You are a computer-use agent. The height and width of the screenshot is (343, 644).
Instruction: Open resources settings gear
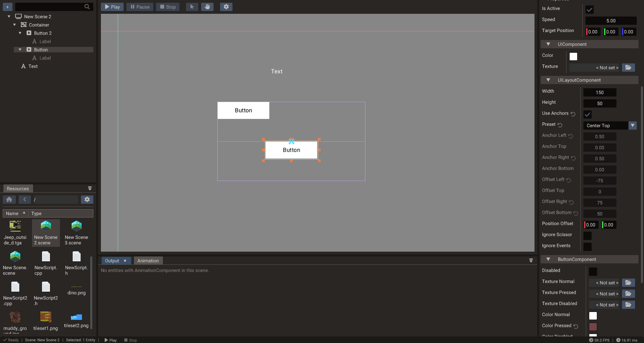(x=87, y=199)
